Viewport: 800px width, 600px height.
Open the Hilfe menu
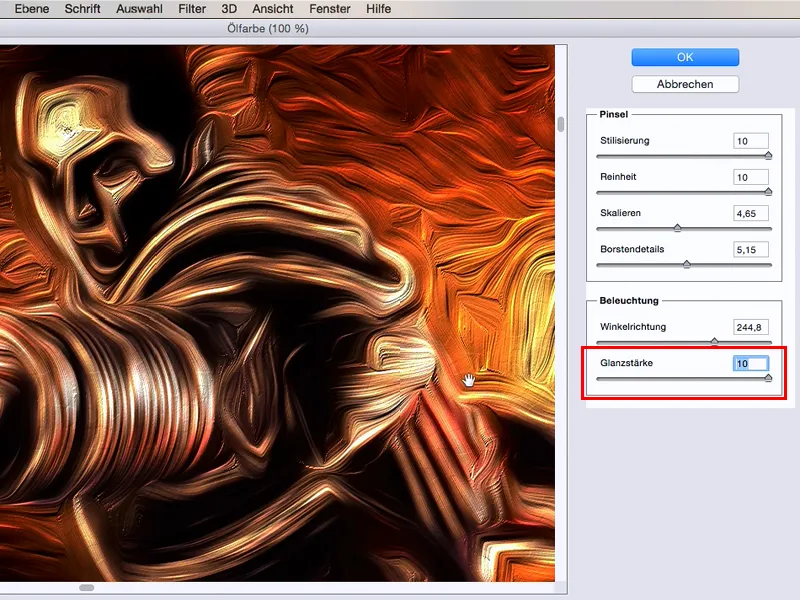tap(379, 9)
